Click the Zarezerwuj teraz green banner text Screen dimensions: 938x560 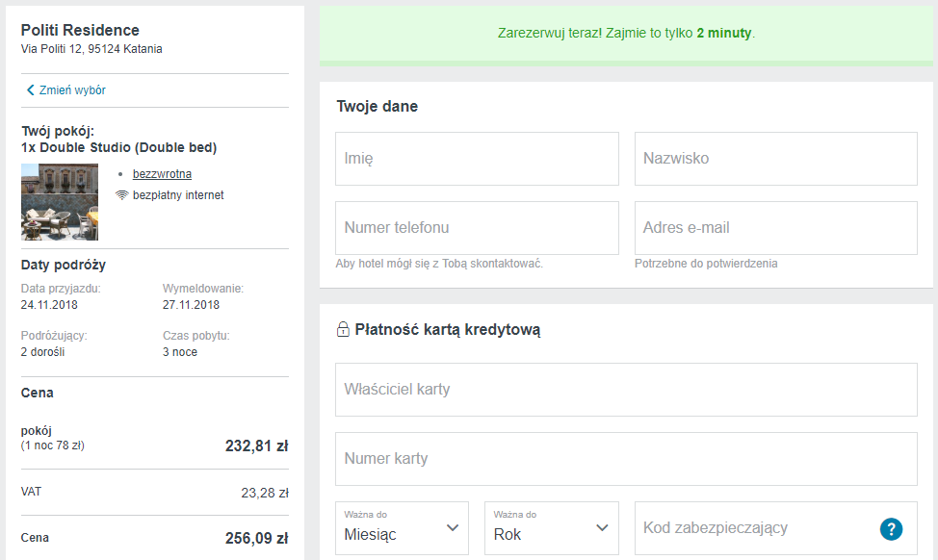point(626,34)
